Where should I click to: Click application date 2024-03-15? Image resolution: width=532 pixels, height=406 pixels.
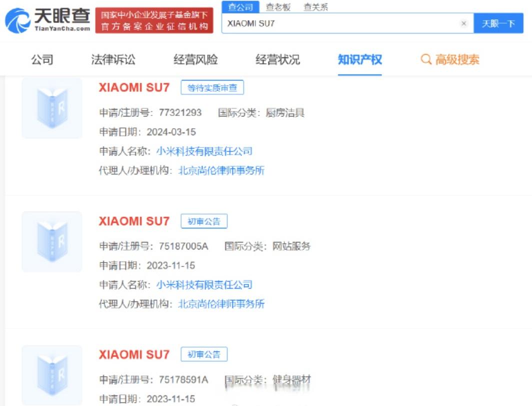coord(171,132)
